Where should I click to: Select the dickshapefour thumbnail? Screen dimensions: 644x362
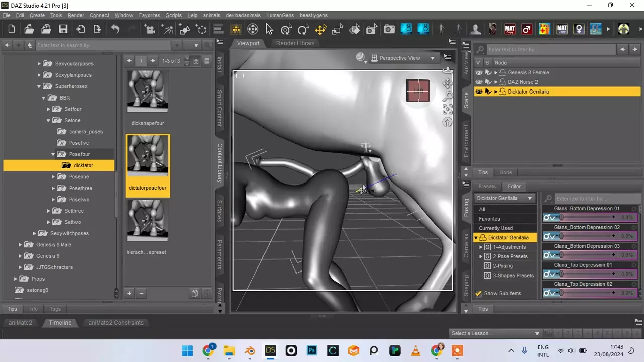tap(147, 91)
